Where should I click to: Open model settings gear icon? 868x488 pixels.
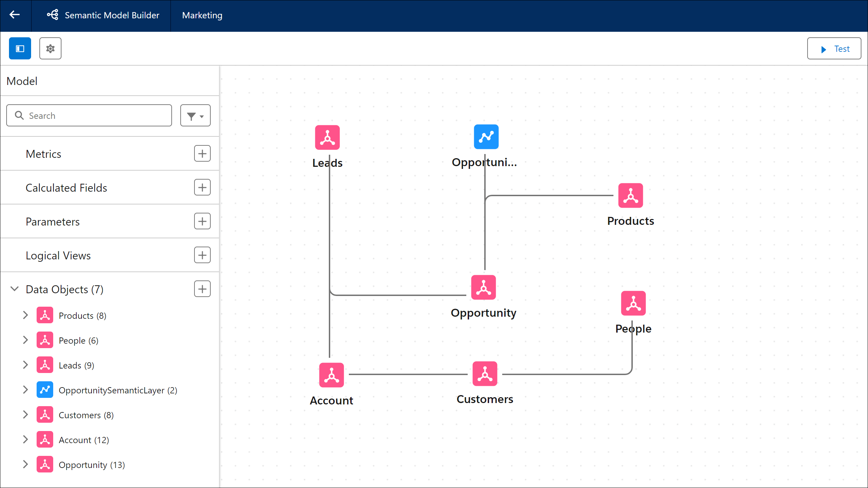point(50,49)
